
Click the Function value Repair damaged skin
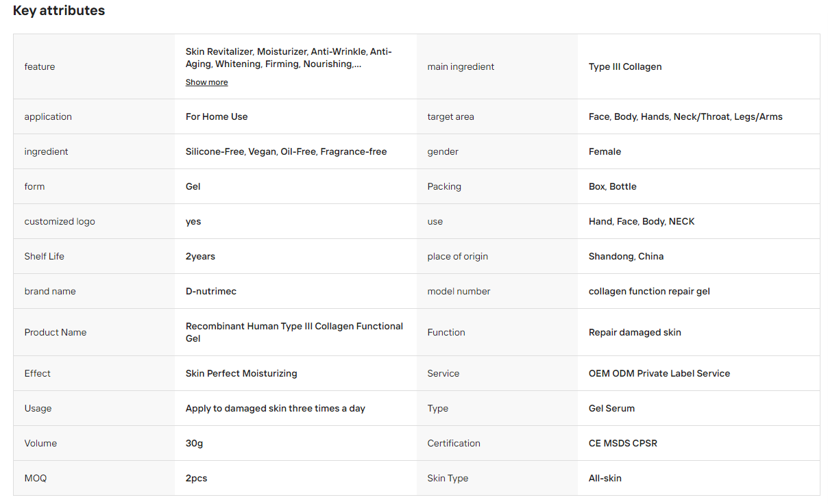pos(635,332)
